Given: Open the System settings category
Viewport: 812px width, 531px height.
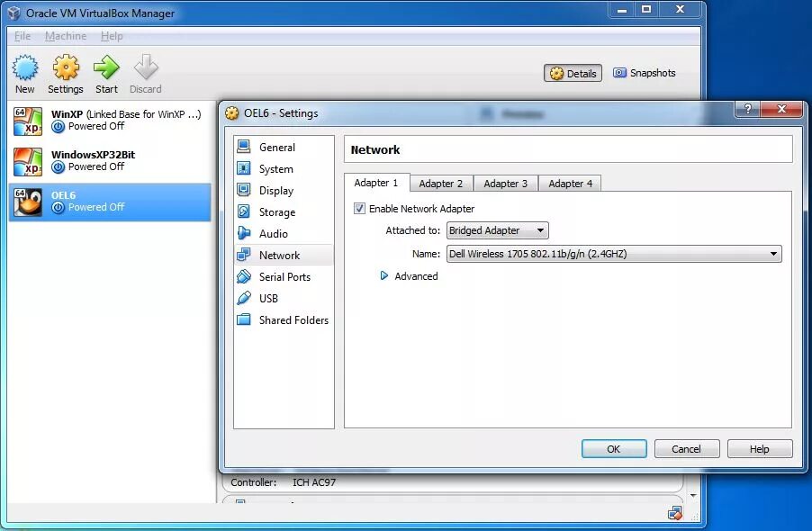Looking at the screenshot, I should tap(284, 168).
